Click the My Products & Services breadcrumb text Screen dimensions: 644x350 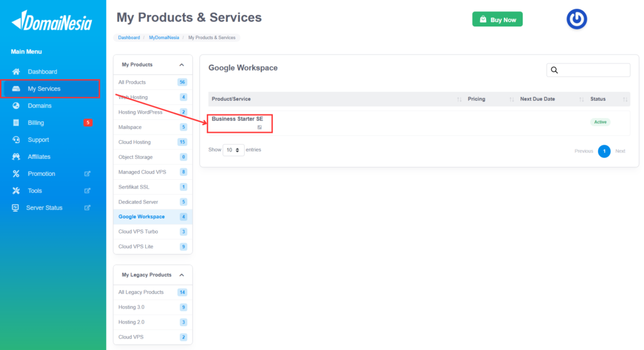click(x=212, y=37)
